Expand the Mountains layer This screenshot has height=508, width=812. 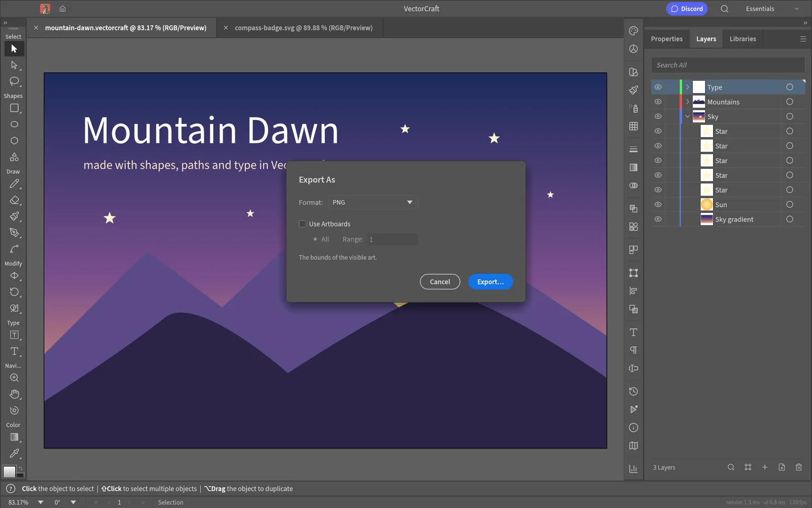(688, 102)
